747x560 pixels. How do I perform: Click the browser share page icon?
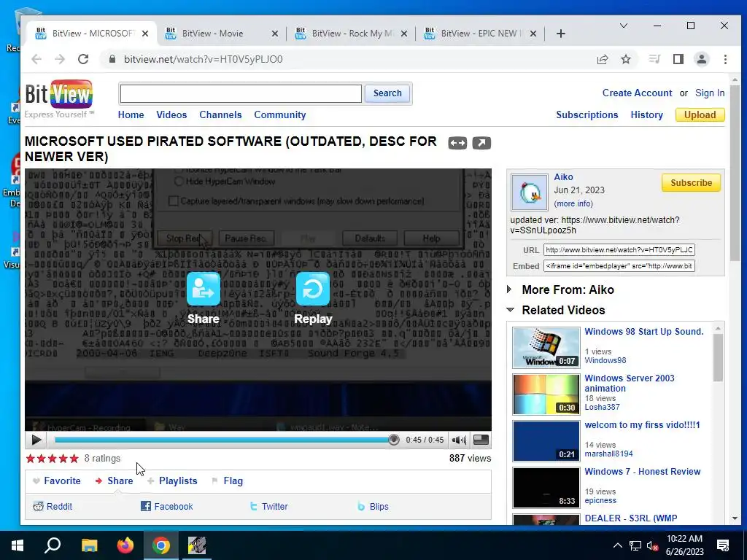603,59
